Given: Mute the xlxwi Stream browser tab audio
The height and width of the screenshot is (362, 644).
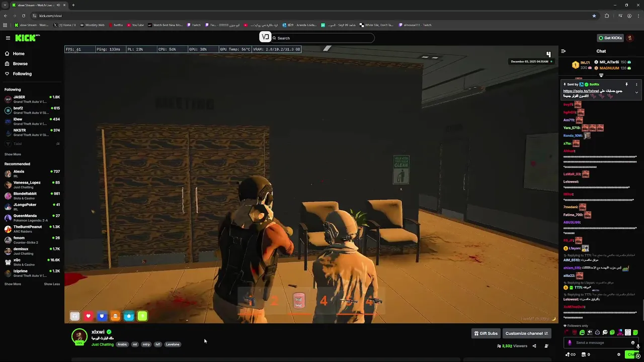Looking at the screenshot, I should click(x=58, y=5).
